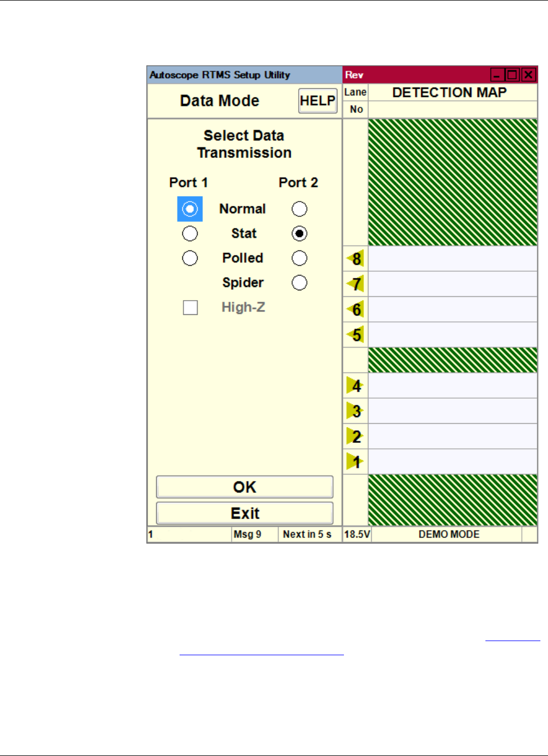The image size is (548, 756).
Task: Select lane 4 arrow marker
Action: 355,386
